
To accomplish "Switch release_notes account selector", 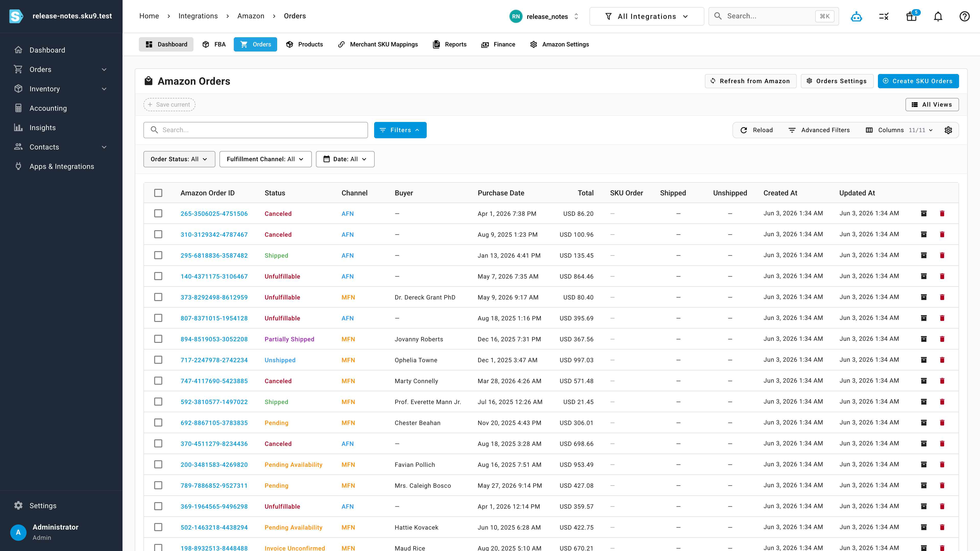I will [x=544, y=16].
